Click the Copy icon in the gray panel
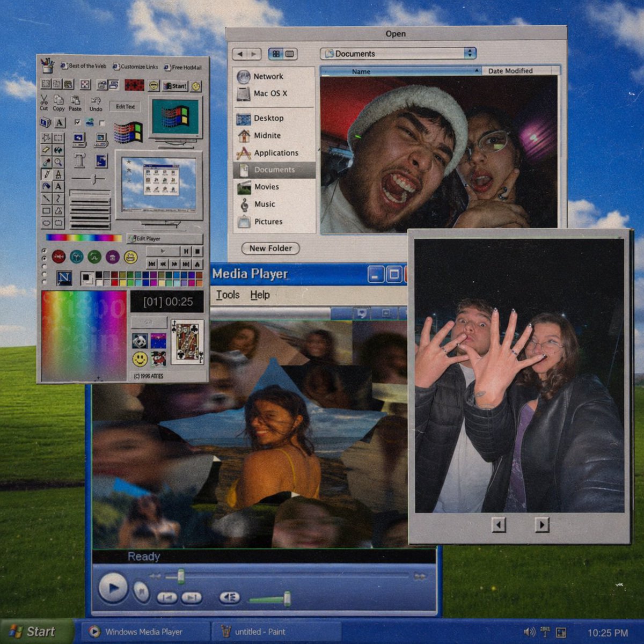The image size is (644, 644). click(x=58, y=99)
